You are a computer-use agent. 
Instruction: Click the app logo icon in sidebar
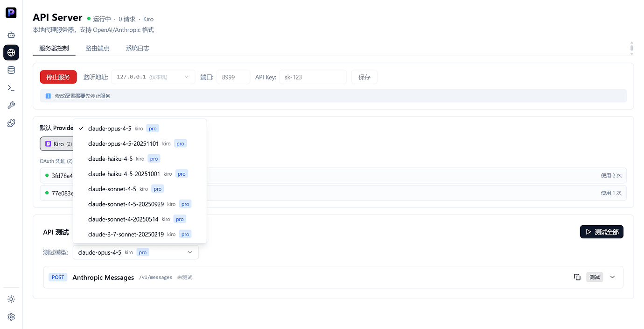coord(11,13)
